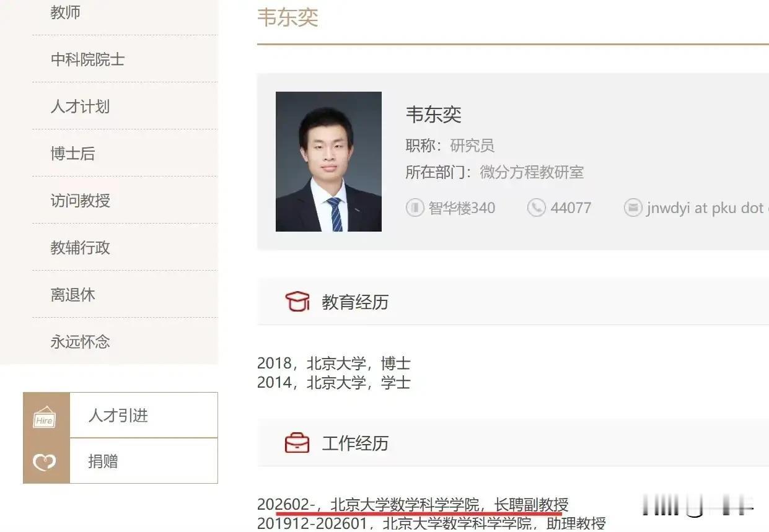
Task: Click the office location 智华楼340
Action: click(x=462, y=208)
